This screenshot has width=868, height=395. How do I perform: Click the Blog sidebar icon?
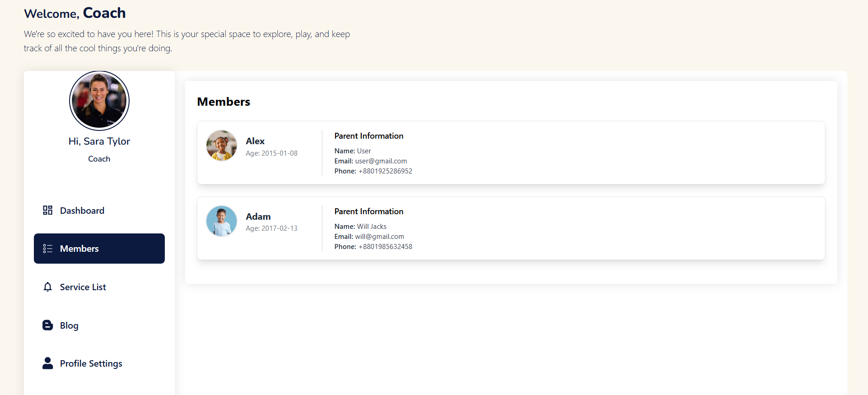click(x=48, y=325)
